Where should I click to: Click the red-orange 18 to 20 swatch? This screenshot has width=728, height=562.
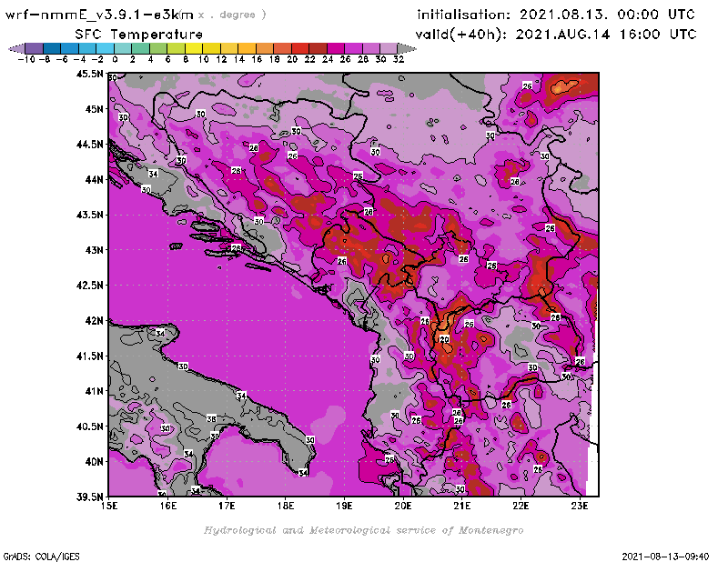(x=282, y=49)
